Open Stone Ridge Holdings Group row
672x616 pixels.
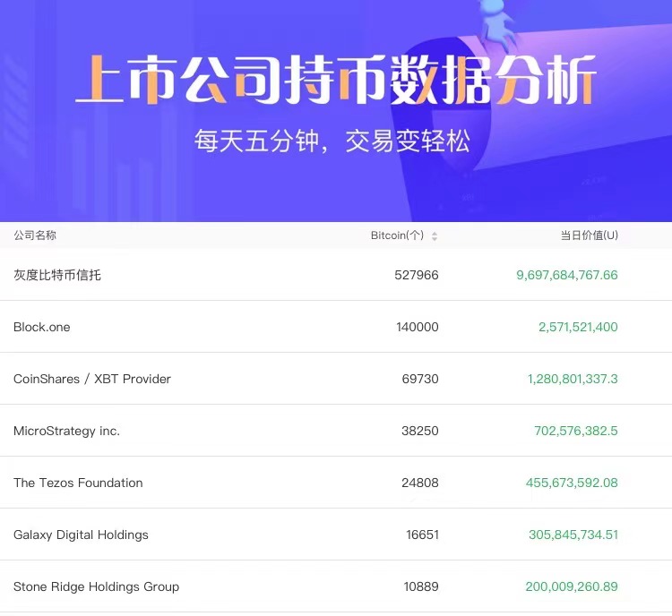pos(96,586)
